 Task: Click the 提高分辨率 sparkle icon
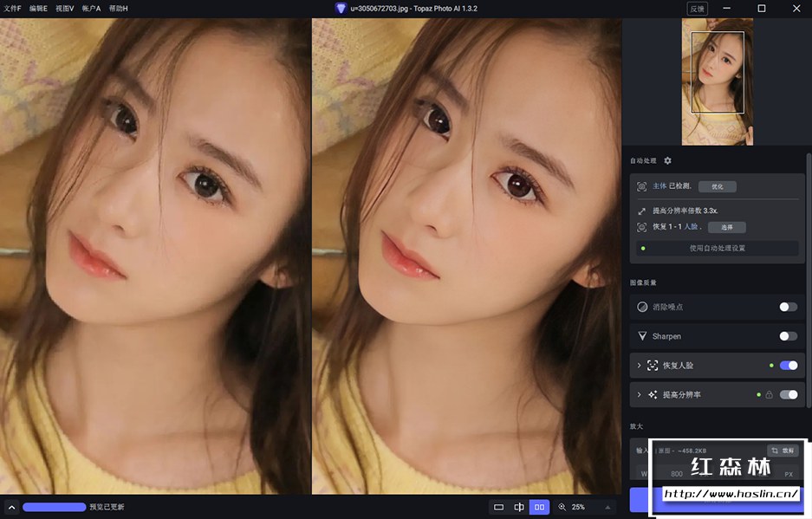coord(653,395)
